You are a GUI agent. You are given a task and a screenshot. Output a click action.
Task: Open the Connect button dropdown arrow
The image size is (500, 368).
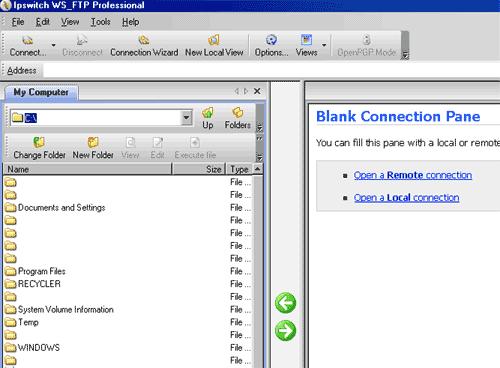(x=53, y=45)
